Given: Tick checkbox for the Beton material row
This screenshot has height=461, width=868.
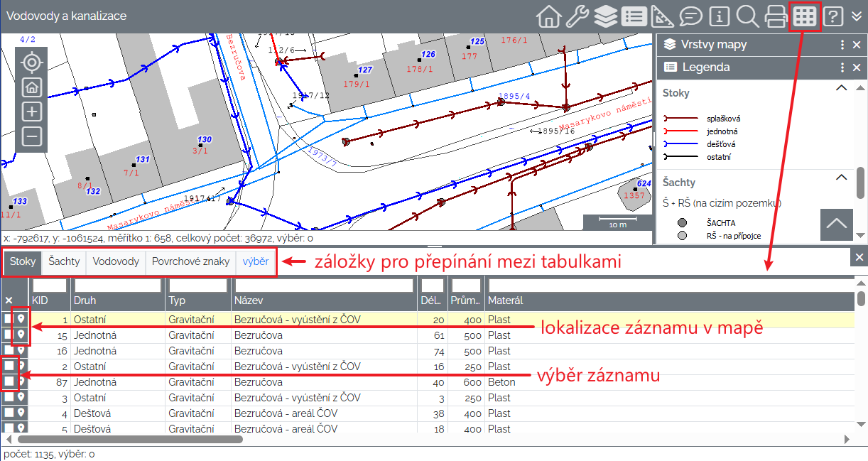Looking at the screenshot, I should coord(9,382).
